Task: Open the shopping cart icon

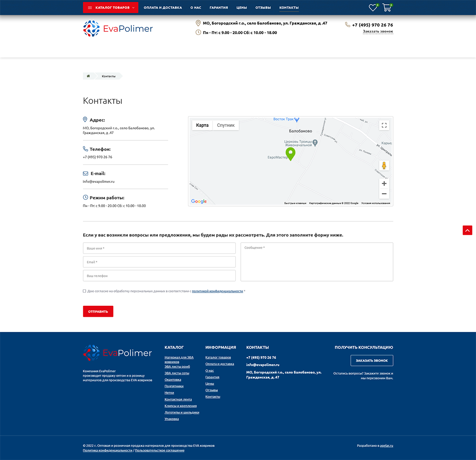Action: tap(387, 8)
